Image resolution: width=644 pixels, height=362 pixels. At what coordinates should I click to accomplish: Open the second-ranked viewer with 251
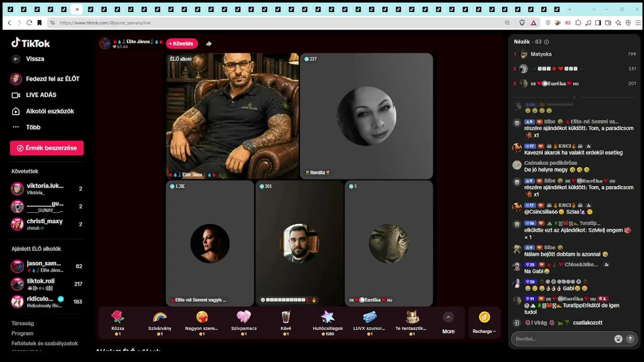pyautogui.click(x=575, y=69)
